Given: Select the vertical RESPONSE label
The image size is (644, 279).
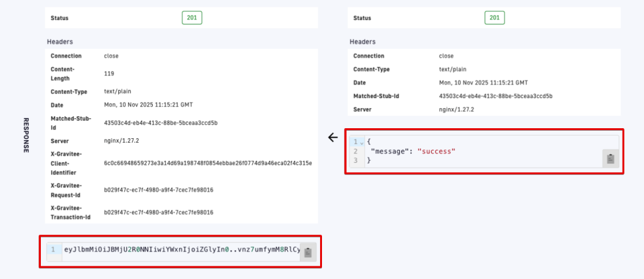Looking at the screenshot, I should 25,135.
